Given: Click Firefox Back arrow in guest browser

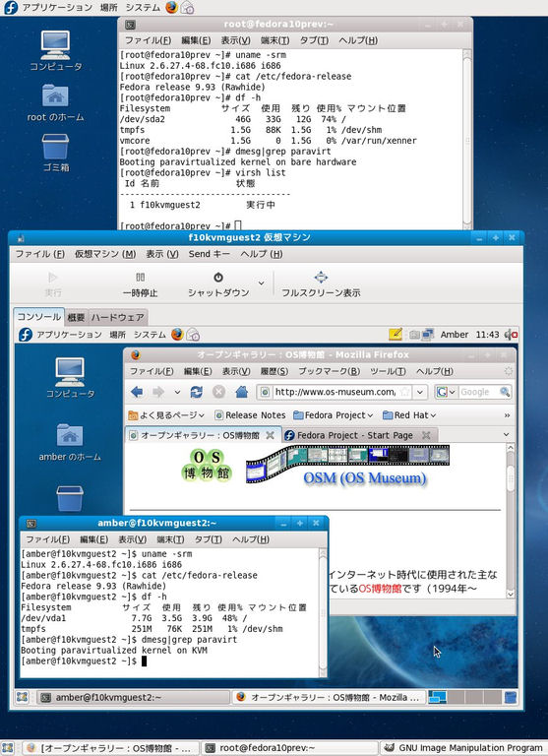Looking at the screenshot, I should pos(137,392).
